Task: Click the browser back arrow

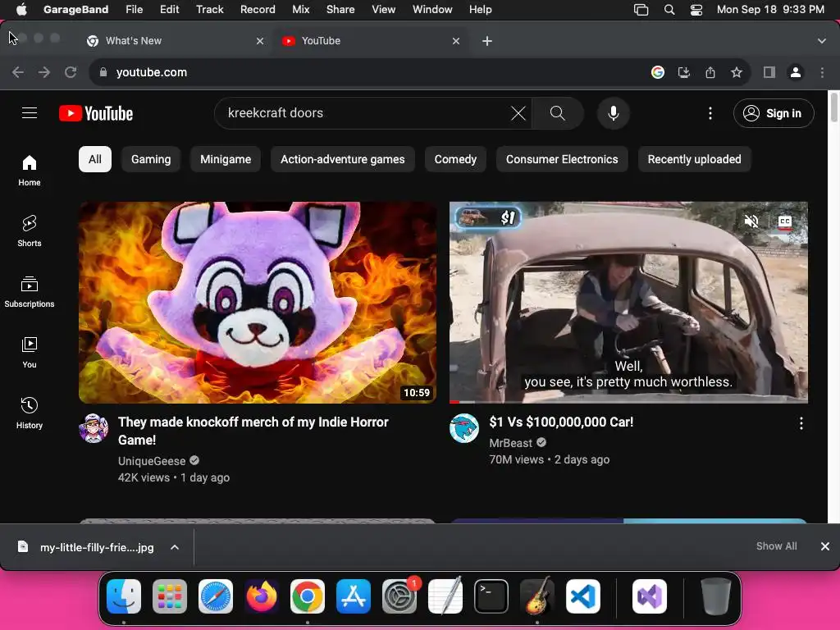Action: tap(18, 72)
